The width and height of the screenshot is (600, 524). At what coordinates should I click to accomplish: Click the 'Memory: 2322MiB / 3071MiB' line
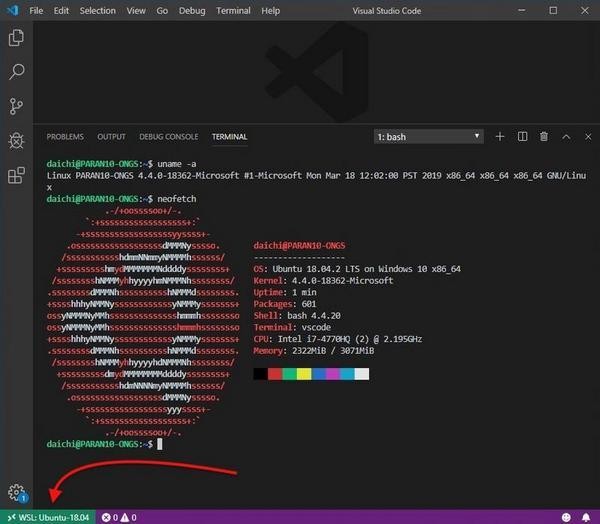coord(314,351)
